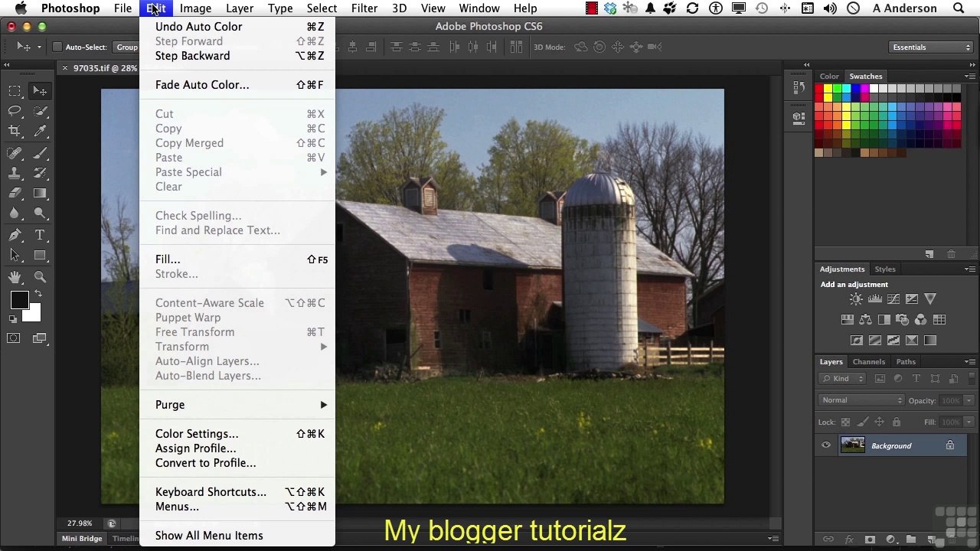980x551 pixels.
Task: Toggle Quick Mask mode
Action: point(14,338)
